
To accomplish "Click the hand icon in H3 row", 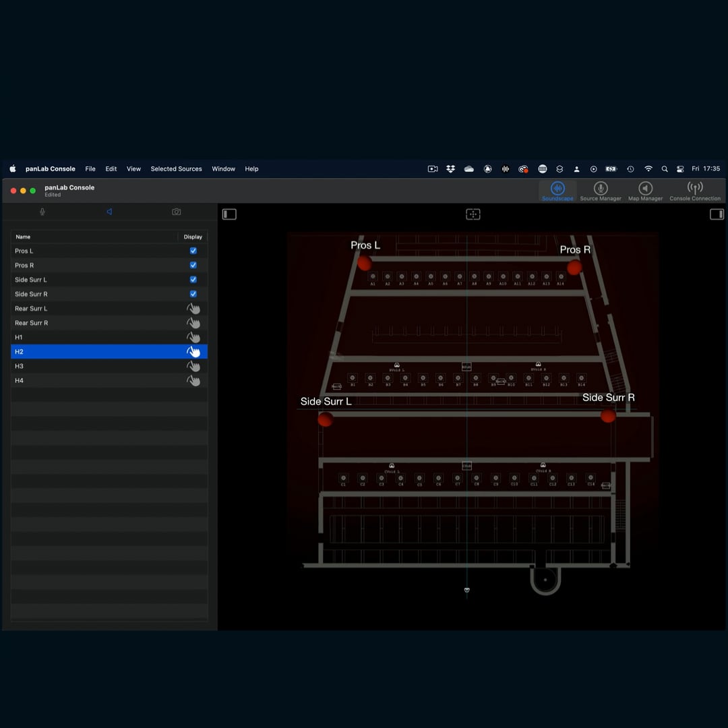I will tap(193, 366).
